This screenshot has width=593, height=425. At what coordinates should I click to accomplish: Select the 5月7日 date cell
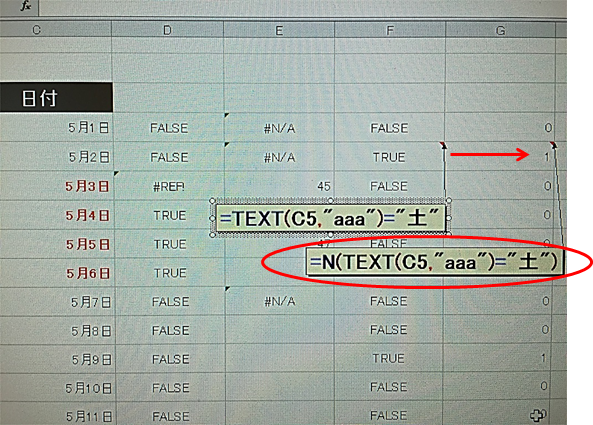coord(57,301)
